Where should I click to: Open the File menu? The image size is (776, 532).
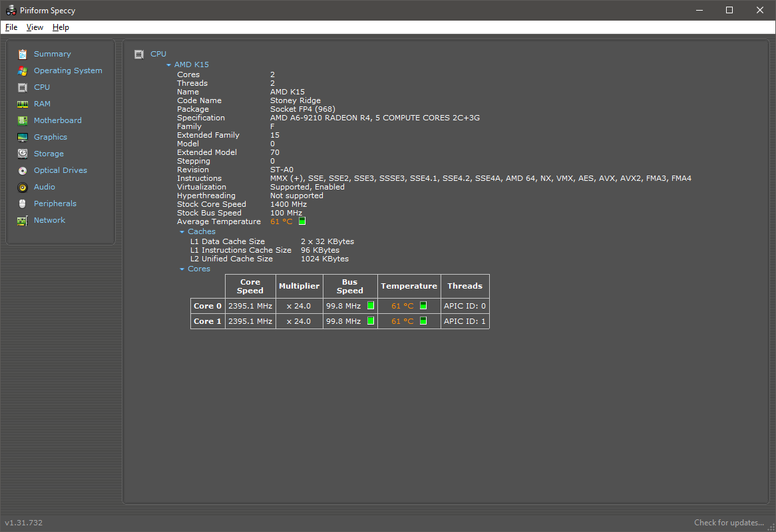click(11, 27)
